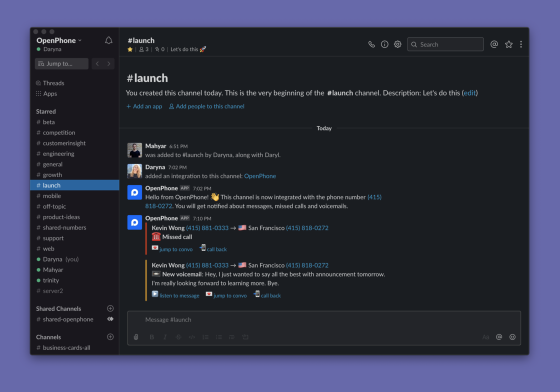View the 3 channel members
Screen dimensions: 560x392
click(x=144, y=49)
